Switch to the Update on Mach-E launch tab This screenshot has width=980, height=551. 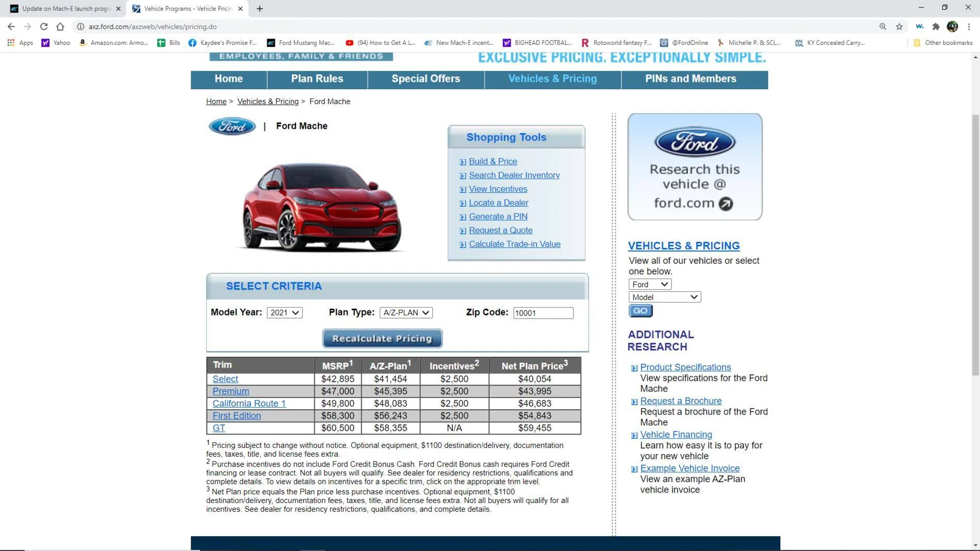point(62,9)
